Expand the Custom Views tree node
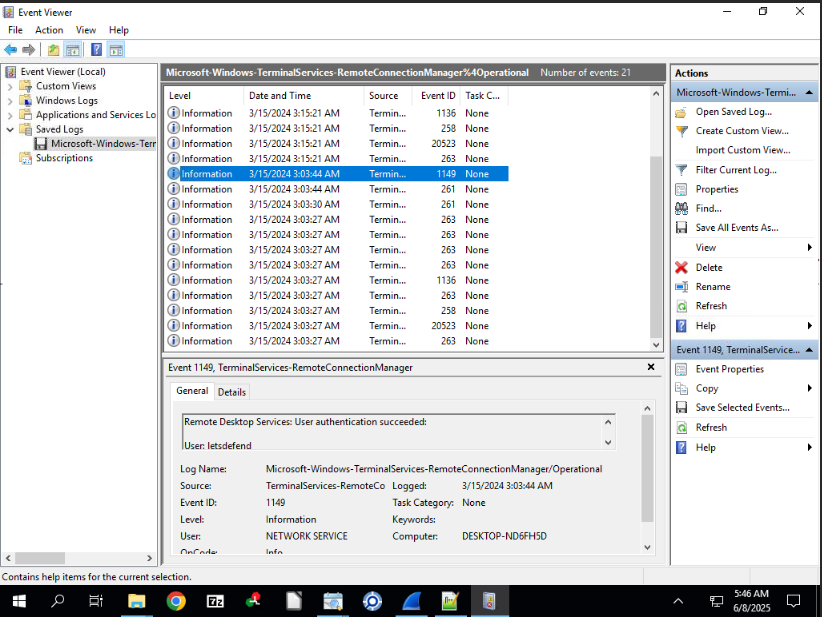Screen dimensions: 822x617 tap(10, 86)
